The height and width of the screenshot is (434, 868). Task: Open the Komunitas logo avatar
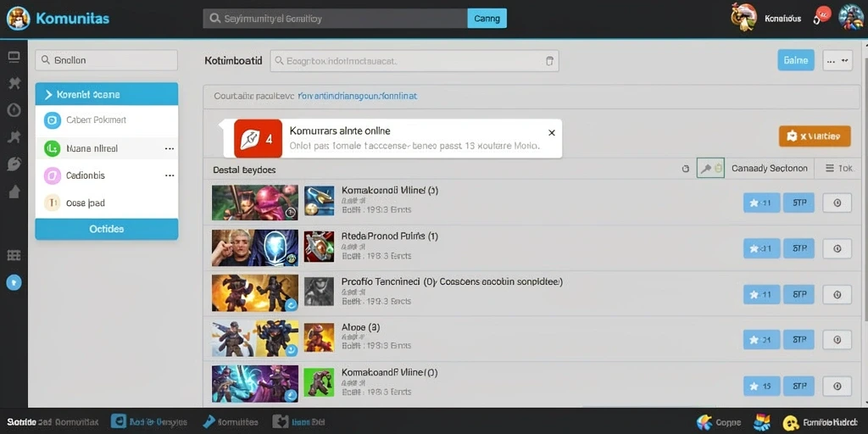[19, 19]
